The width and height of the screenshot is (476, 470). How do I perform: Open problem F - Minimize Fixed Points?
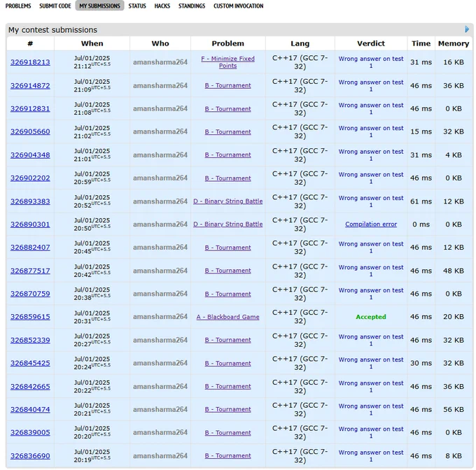tap(228, 62)
